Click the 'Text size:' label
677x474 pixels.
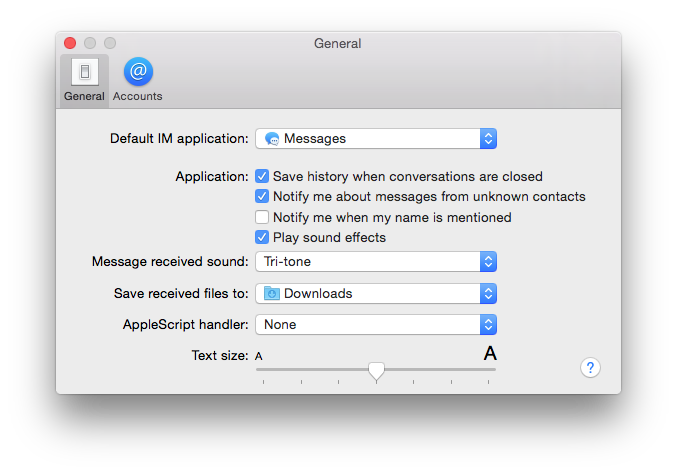point(220,356)
